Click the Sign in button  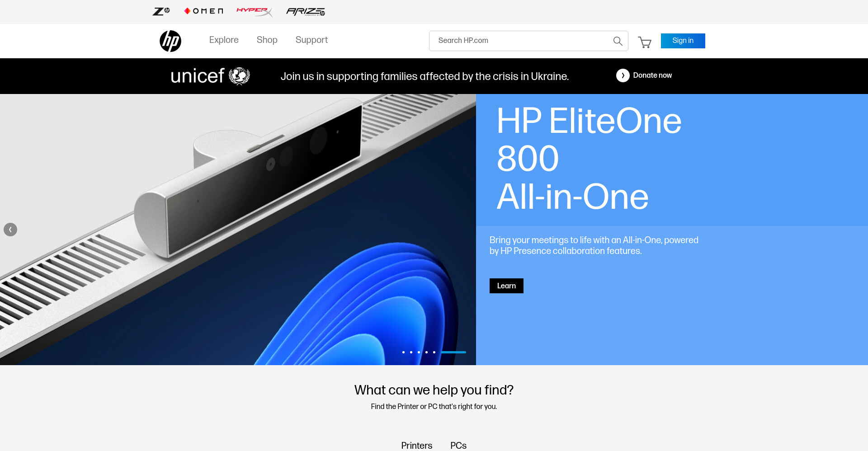coord(683,41)
